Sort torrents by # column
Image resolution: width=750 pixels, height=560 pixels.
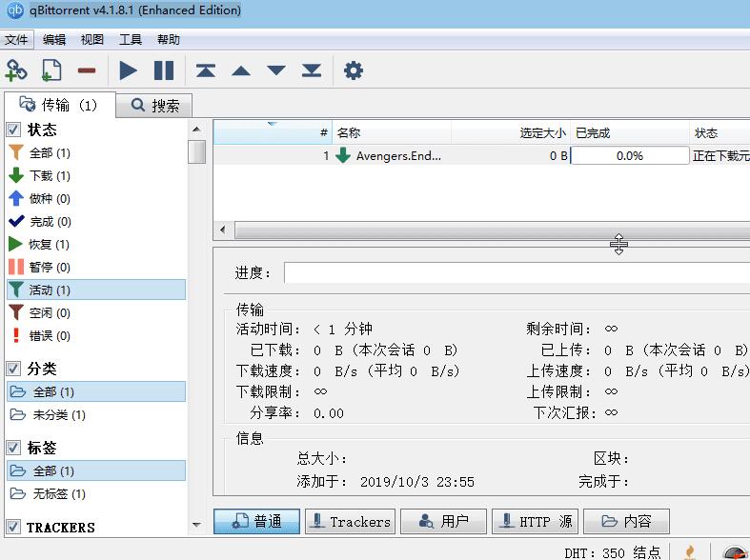274,132
